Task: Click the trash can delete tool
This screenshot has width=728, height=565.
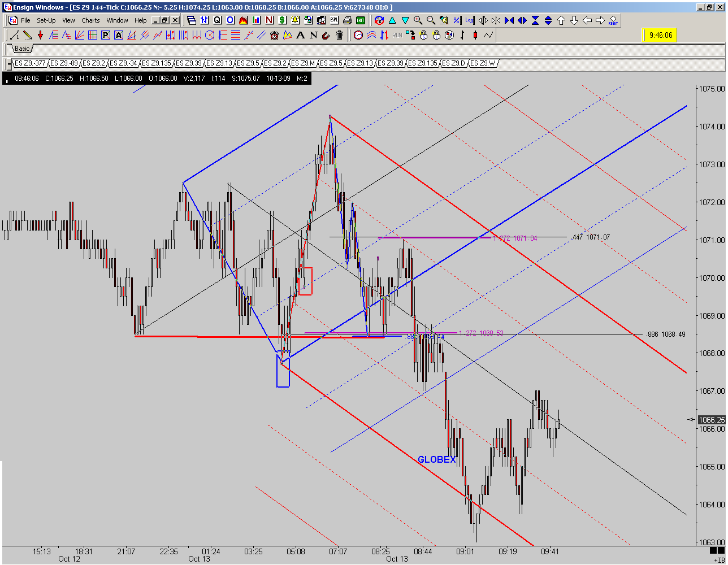Action: point(339,35)
